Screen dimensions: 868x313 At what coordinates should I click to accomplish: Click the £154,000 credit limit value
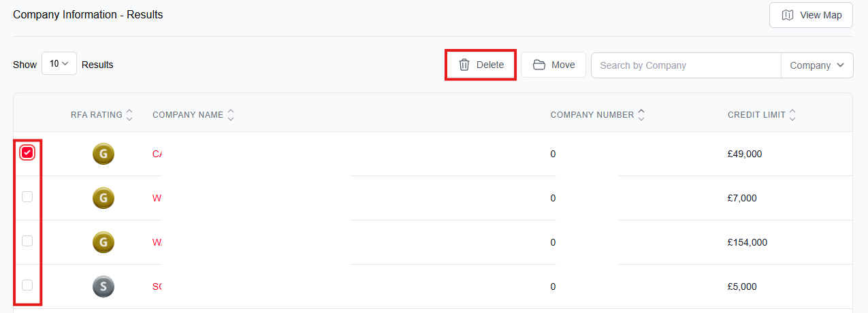tap(748, 242)
